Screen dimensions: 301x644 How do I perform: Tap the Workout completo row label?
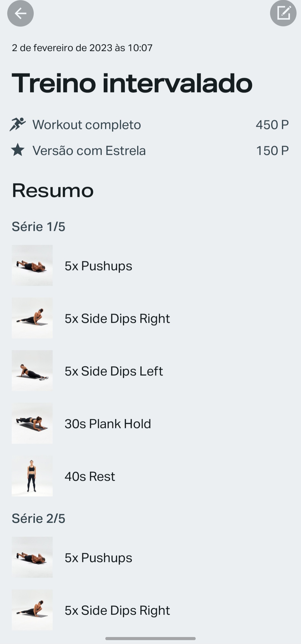point(87,125)
